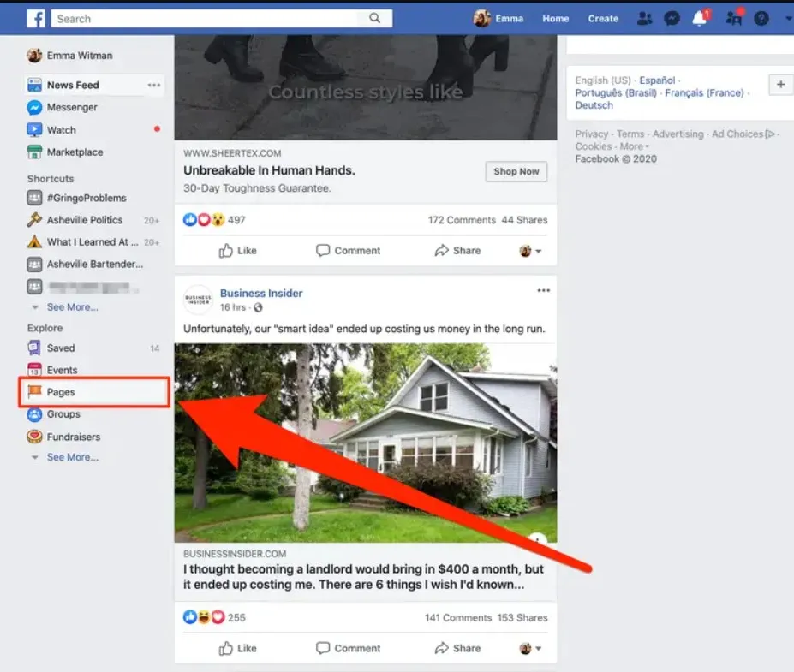Click the Marketplace sidebar icon
794x672 pixels.
(34, 152)
